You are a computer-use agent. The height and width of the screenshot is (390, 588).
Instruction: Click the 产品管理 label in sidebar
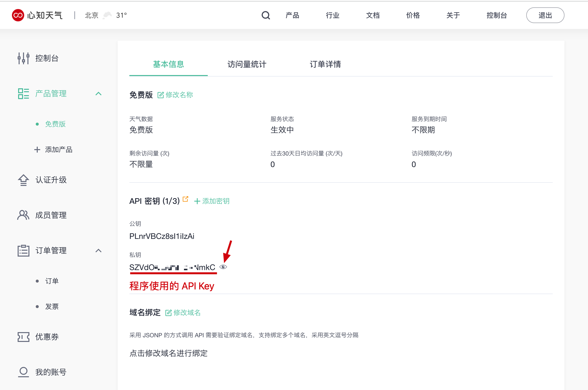pyautogui.click(x=51, y=93)
